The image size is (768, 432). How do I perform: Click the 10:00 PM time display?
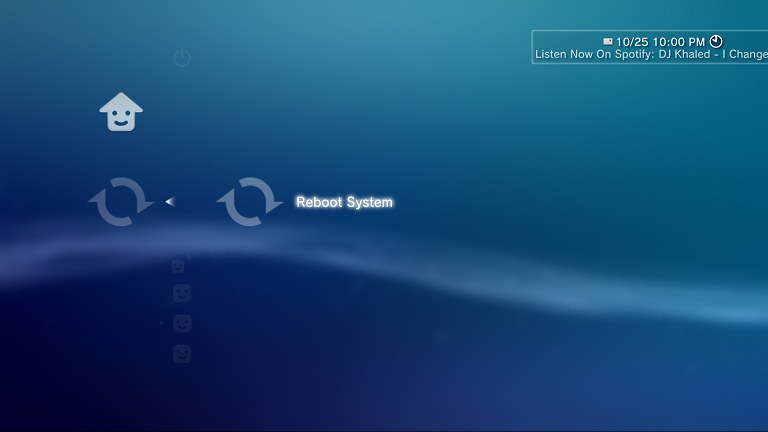(679, 42)
